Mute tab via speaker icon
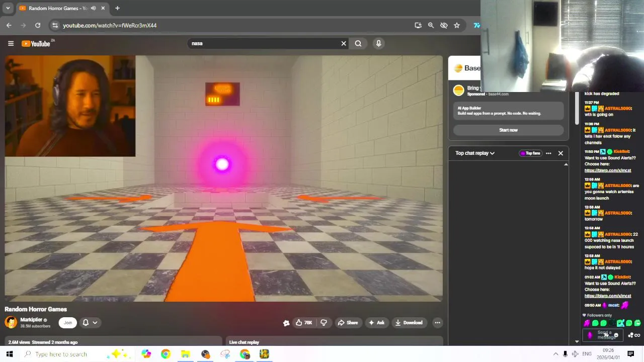The width and height of the screenshot is (644, 362). [x=94, y=8]
